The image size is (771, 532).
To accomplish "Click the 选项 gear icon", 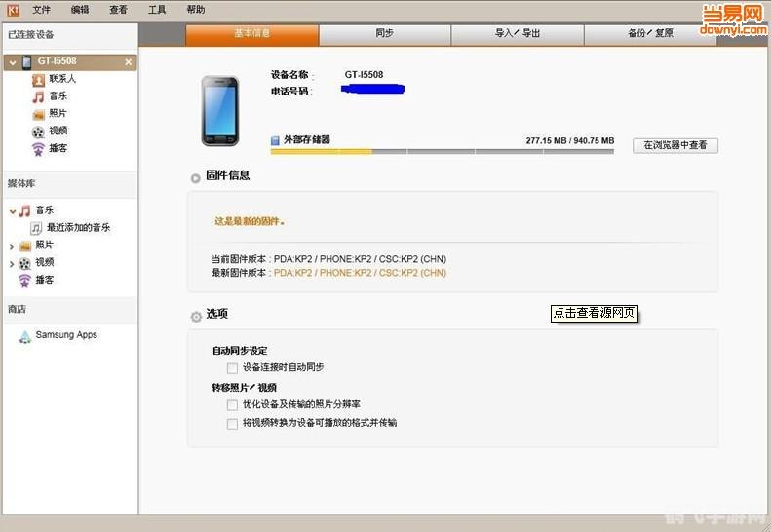I will click(196, 316).
